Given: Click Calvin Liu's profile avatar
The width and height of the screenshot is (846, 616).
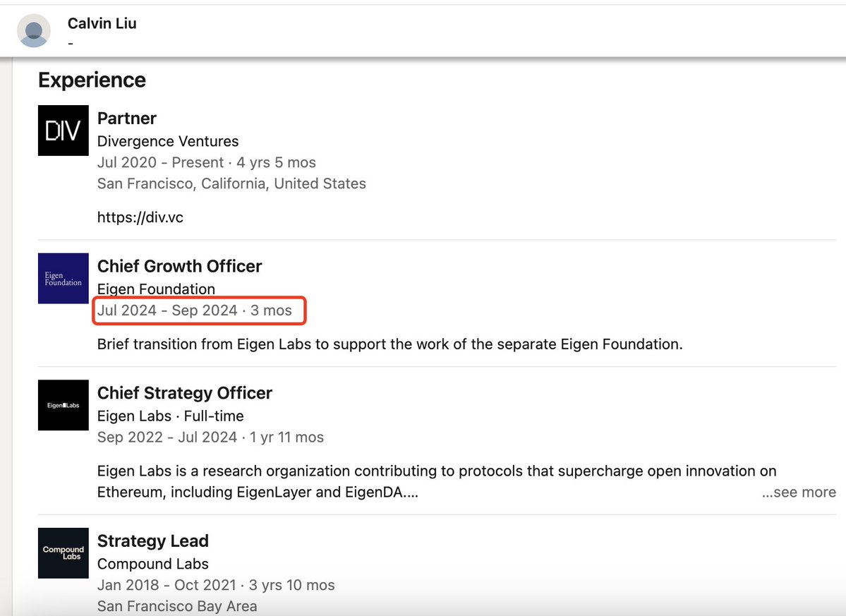Looking at the screenshot, I should pyautogui.click(x=34, y=31).
